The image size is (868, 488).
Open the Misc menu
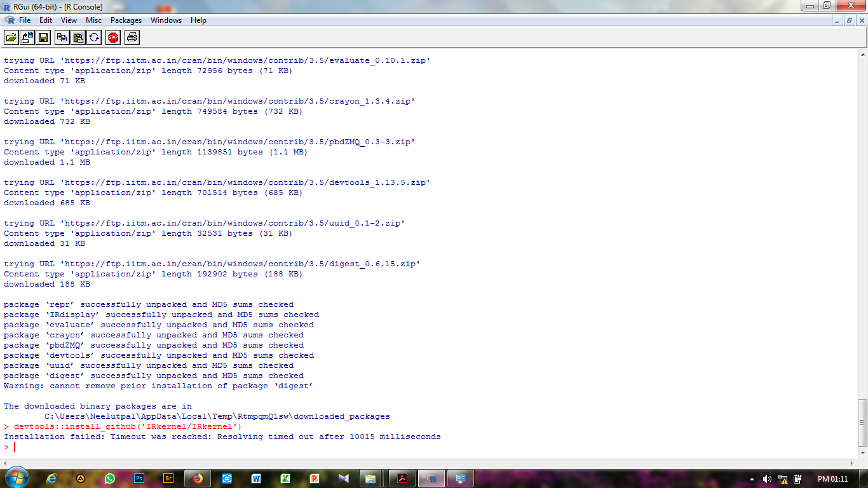click(93, 20)
